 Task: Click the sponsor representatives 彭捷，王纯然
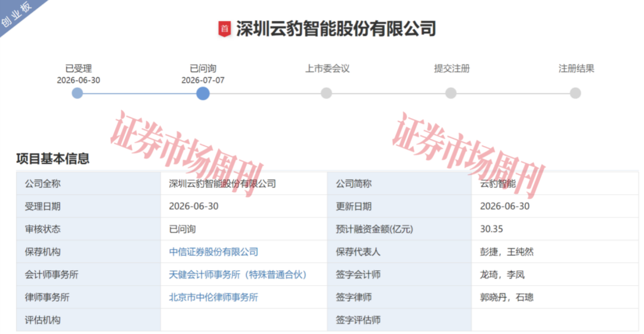[507, 252]
